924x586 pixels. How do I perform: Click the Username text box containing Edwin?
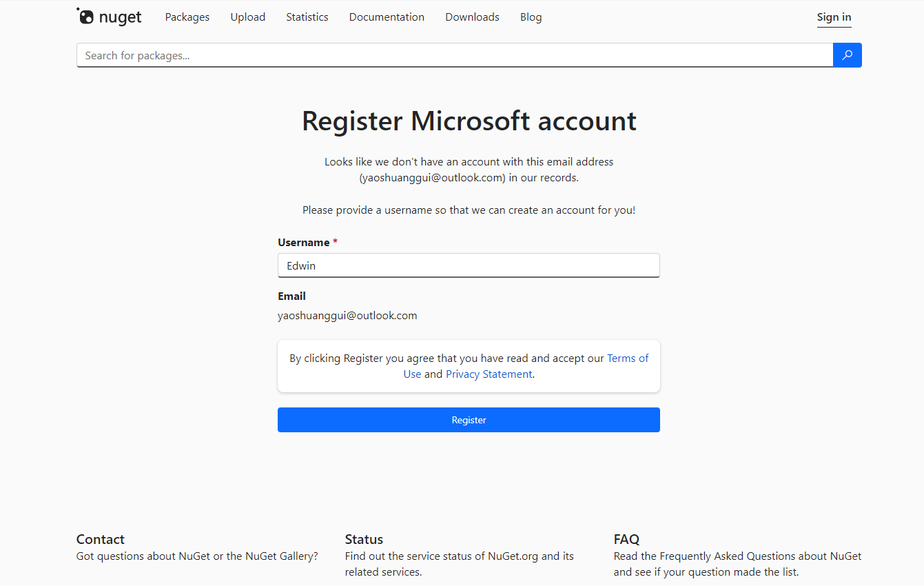point(469,265)
